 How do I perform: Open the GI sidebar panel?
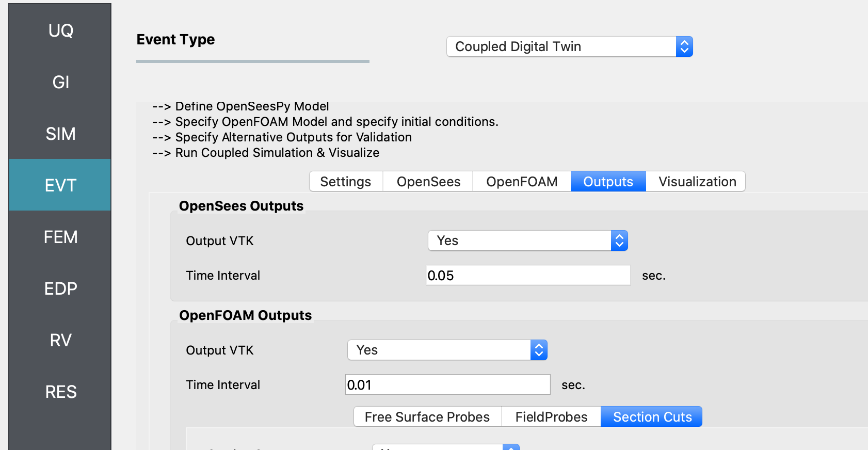tap(60, 82)
